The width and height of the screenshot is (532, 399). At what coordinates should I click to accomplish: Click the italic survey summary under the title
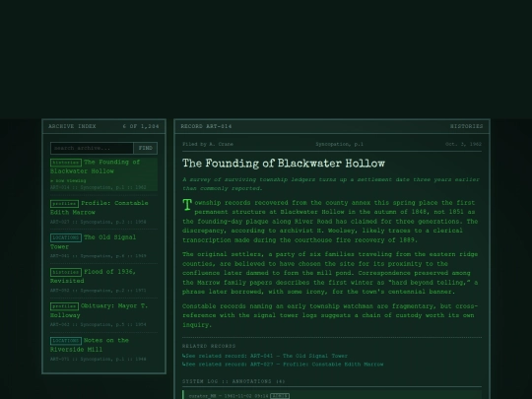pyautogui.click(x=331, y=184)
